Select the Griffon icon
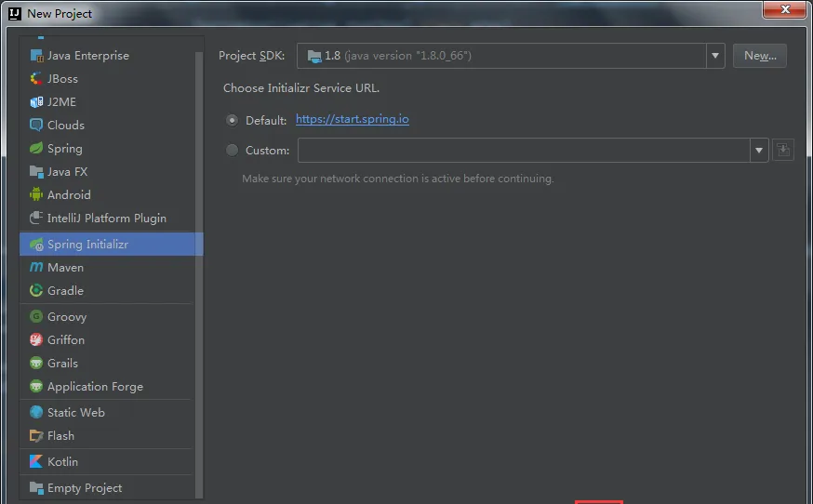 point(36,339)
